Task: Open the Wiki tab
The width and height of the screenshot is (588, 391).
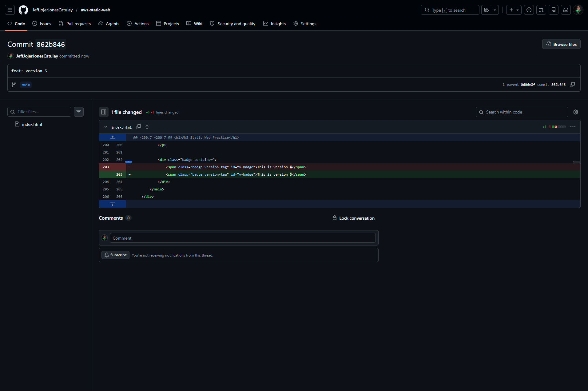Action: 194,24
